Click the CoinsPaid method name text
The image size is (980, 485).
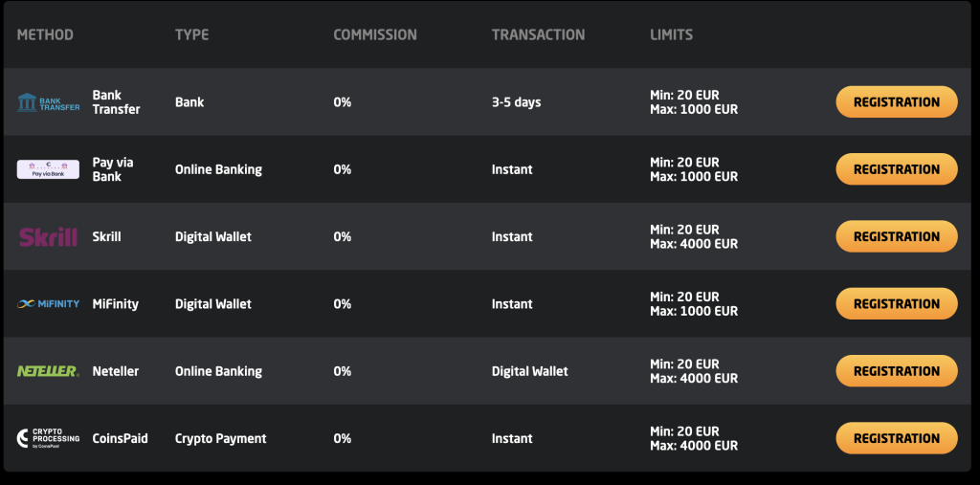click(120, 438)
